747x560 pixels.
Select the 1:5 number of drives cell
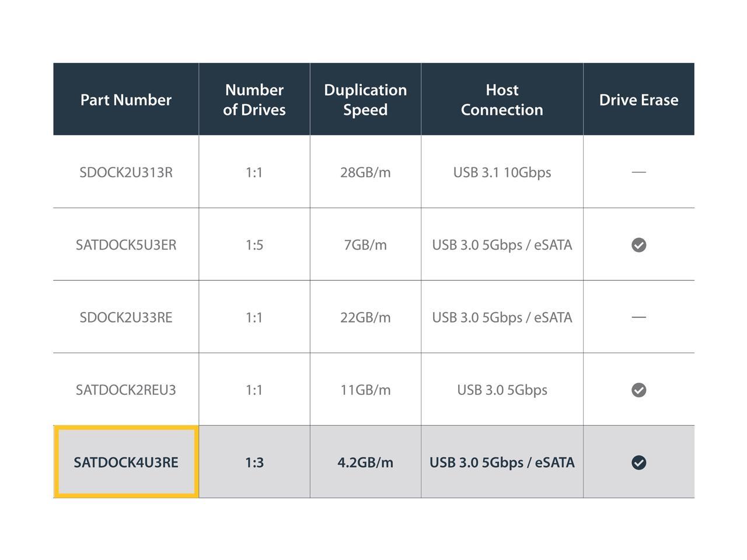[254, 245]
